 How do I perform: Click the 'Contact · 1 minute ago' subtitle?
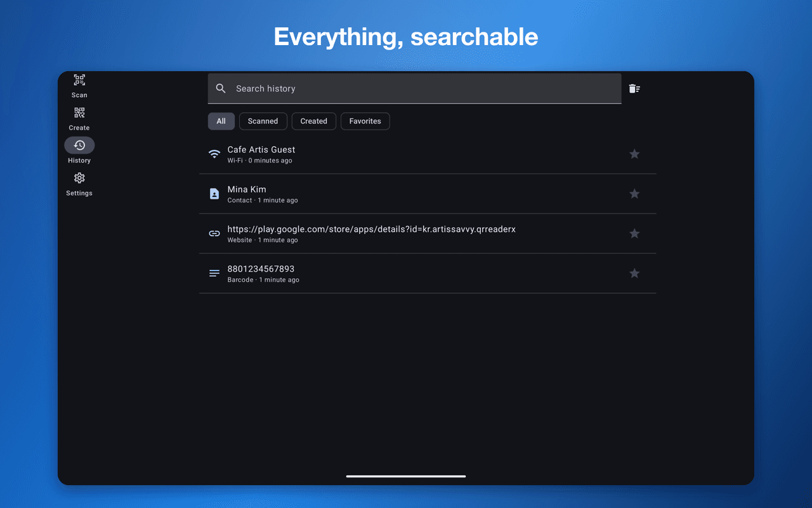pyautogui.click(x=263, y=201)
